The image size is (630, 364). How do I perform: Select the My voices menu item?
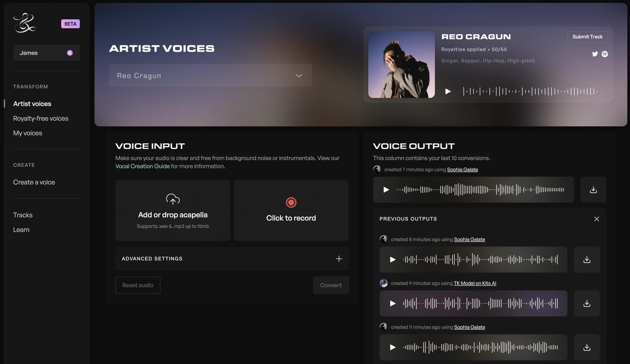(x=28, y=133)
